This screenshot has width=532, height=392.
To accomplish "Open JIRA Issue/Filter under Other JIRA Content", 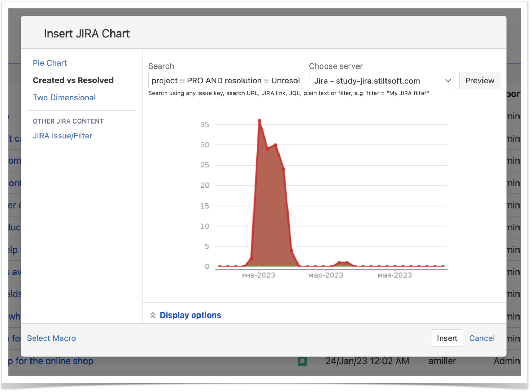I will (62, 136).
